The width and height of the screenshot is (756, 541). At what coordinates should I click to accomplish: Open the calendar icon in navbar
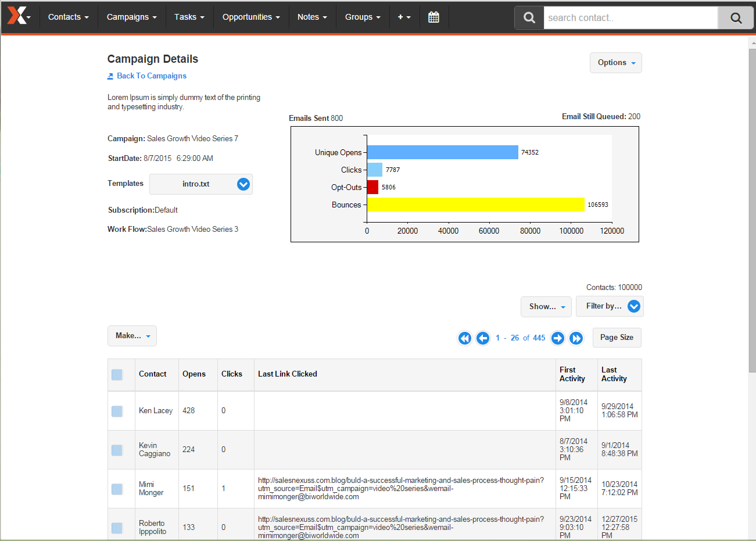click(x=433, y=17)
